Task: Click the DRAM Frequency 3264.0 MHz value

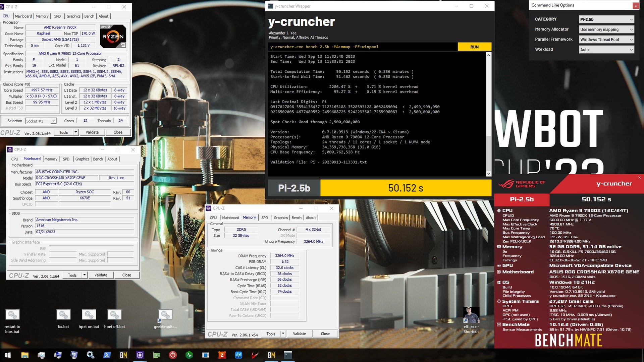Action: coord(285,256)
